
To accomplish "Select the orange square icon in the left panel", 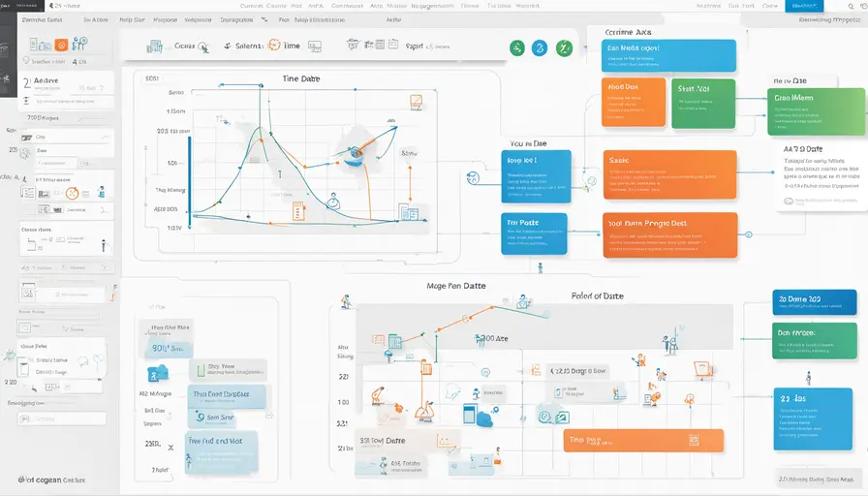I will click(61, 45).
